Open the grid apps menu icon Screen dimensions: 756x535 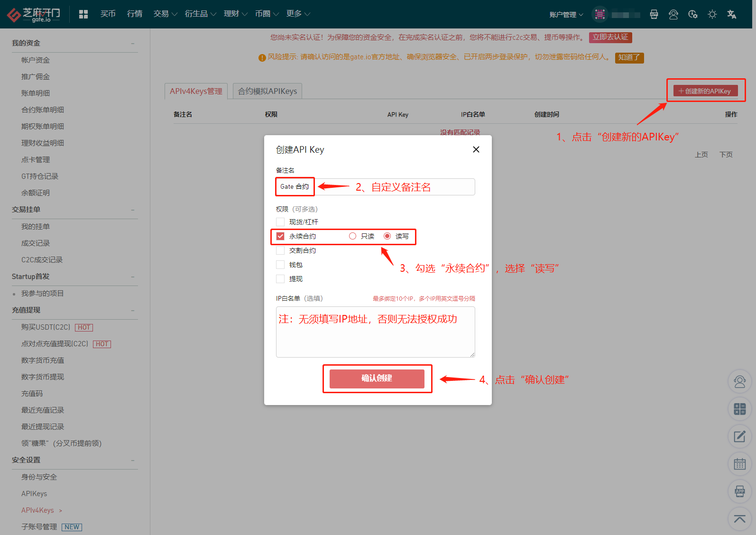(83, 14)
